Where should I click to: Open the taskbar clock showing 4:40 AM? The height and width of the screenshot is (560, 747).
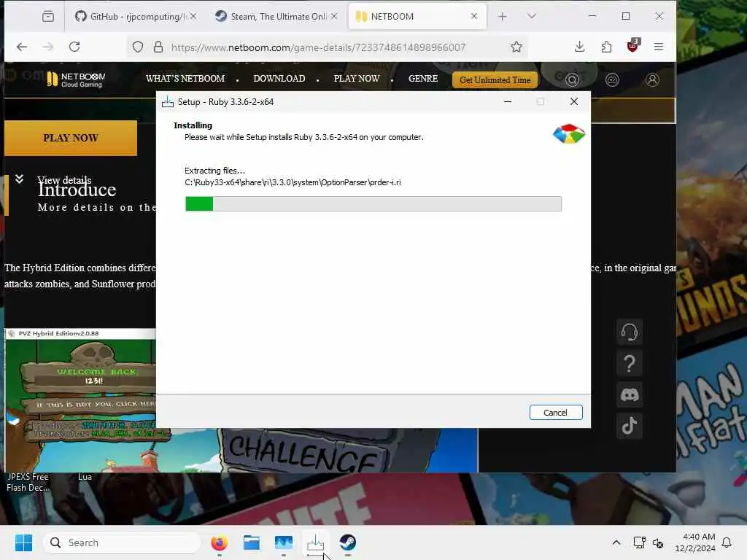point(695,542)
